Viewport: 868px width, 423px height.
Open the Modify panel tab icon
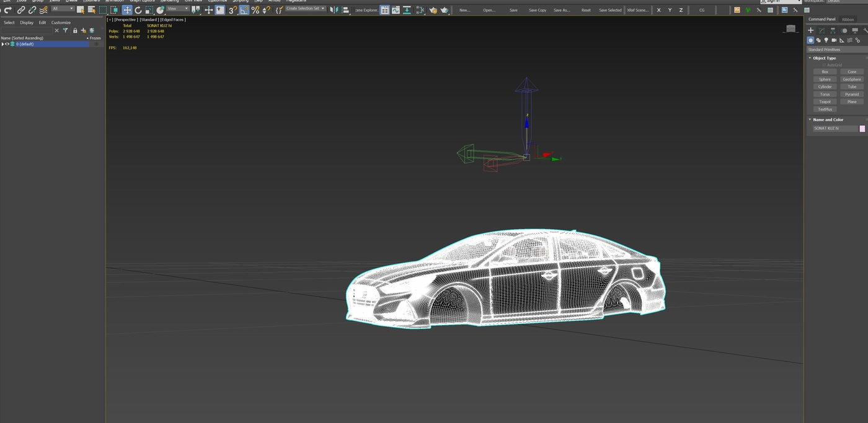tap(821, 30)
